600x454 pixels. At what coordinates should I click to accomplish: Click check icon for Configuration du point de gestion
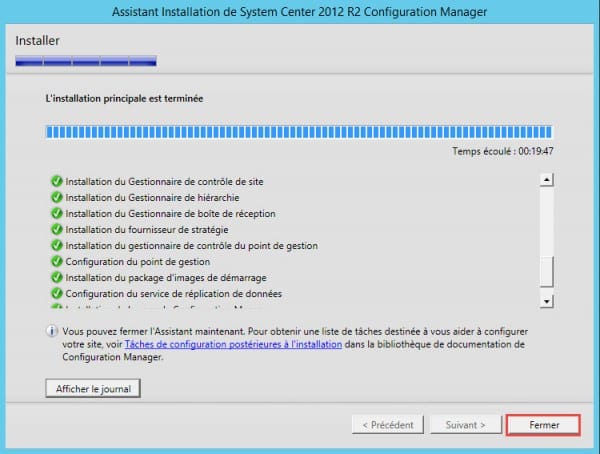click(57, 261)
